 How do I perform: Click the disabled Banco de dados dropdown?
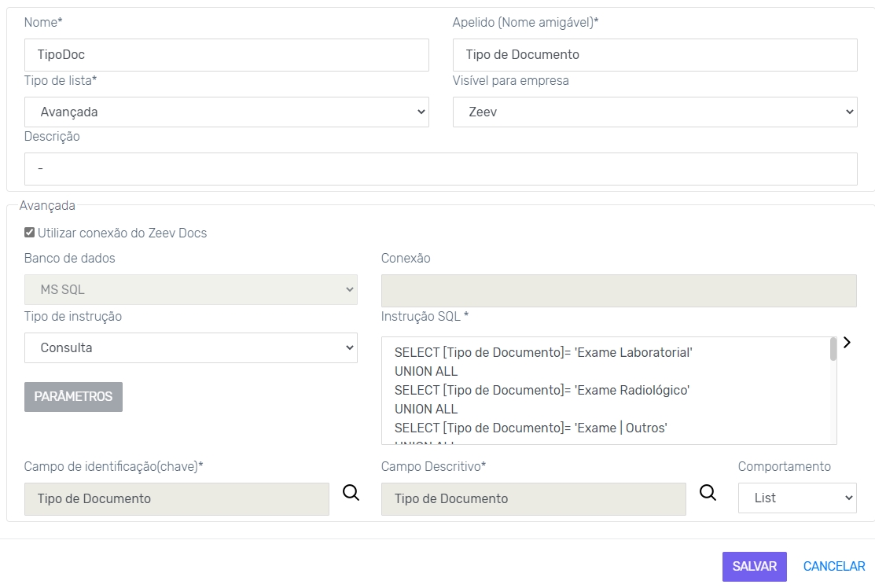(x=190, y=290)
